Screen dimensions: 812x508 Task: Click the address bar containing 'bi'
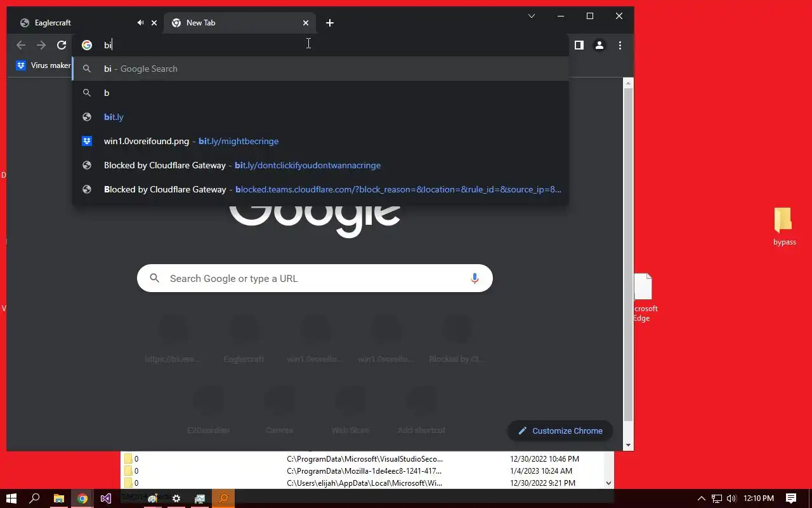pyautogui.click(x=320, y=45)
